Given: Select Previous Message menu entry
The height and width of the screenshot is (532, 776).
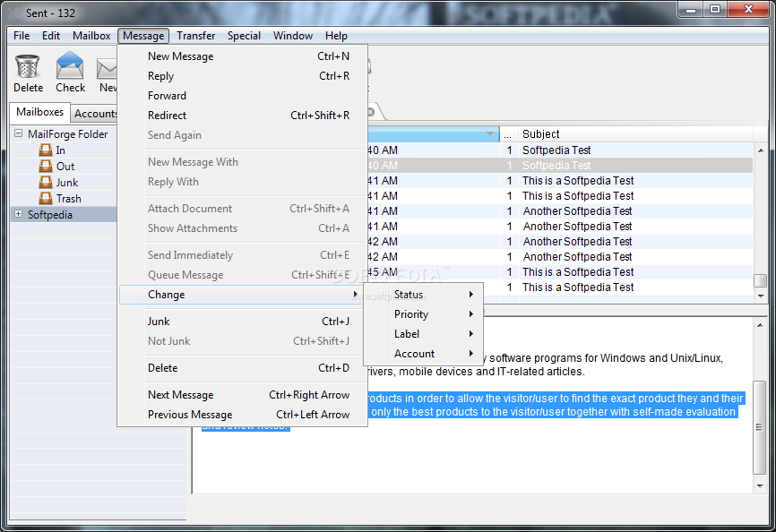Looking at the screenshot, I should (242, 415).
